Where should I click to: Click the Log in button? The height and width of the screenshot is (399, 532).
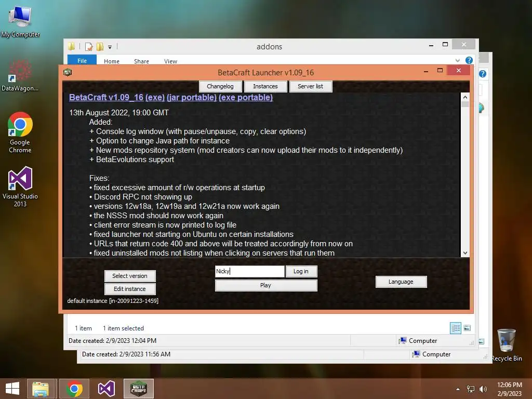[301, 271]
